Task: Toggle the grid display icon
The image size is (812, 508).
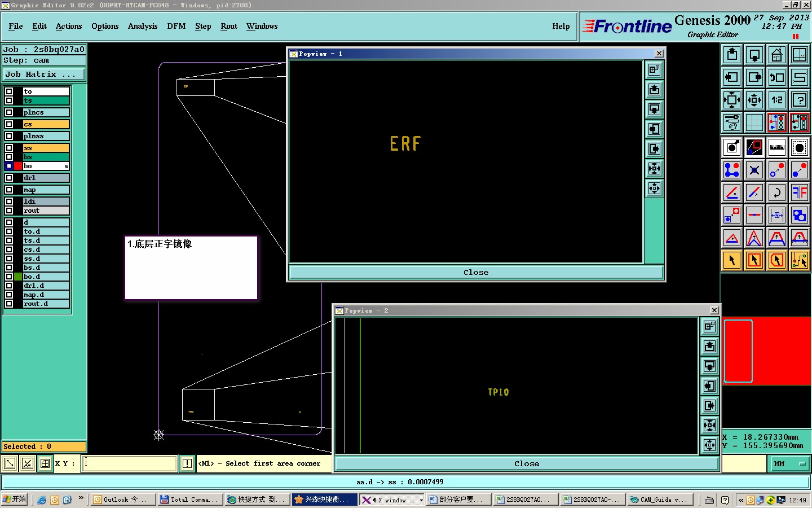Action: (x=754, y=122)
